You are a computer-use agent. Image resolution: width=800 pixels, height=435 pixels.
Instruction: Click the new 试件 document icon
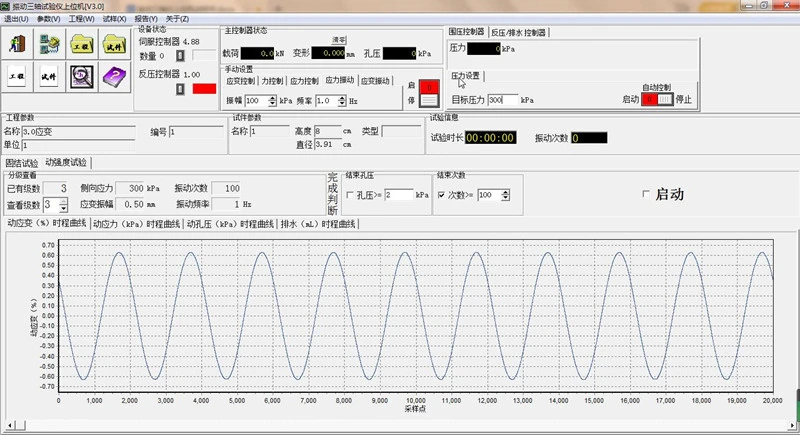49,77
